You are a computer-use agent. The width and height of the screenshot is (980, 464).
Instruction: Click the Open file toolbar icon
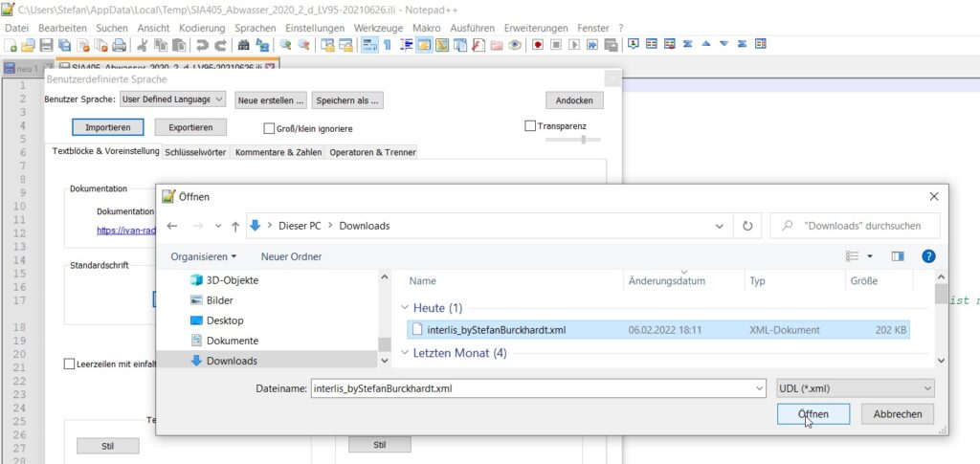28,44
